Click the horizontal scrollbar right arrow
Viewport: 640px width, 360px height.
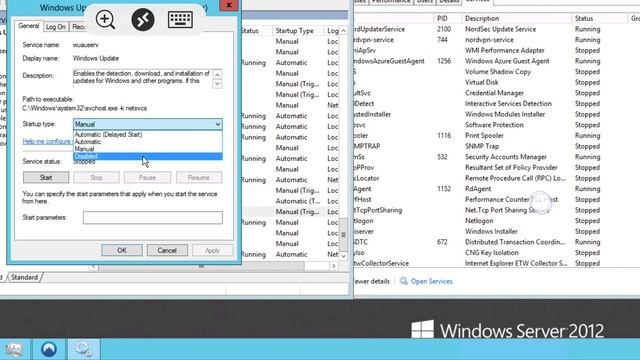tap(334, 266)
